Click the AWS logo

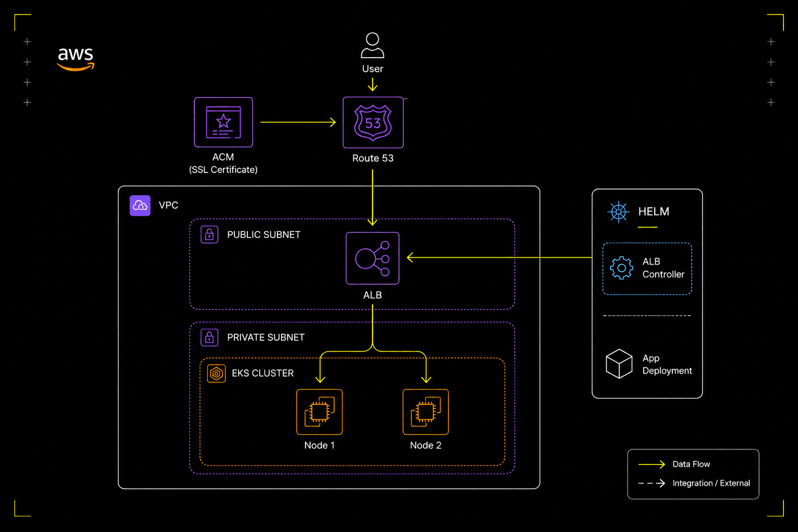(x=76, y=59)
